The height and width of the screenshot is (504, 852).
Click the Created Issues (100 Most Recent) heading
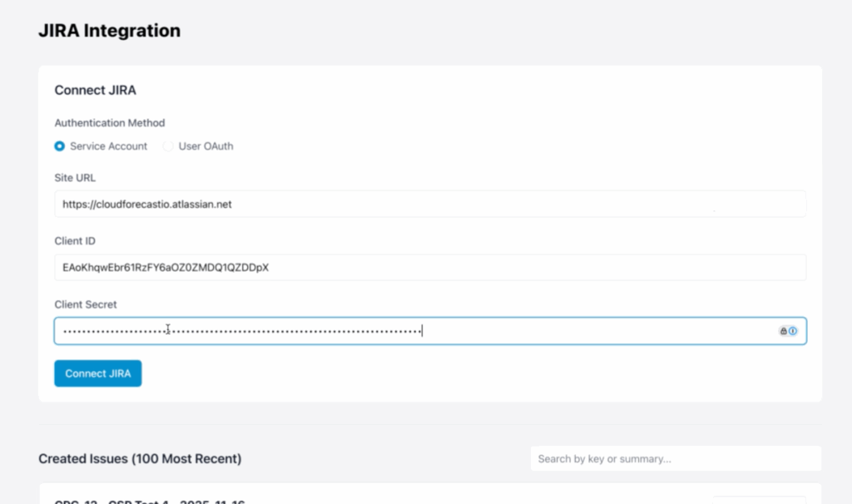tap(140, 459)
